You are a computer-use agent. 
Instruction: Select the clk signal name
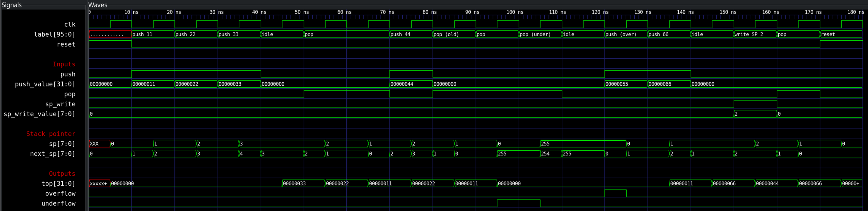[x=70, y=24]
